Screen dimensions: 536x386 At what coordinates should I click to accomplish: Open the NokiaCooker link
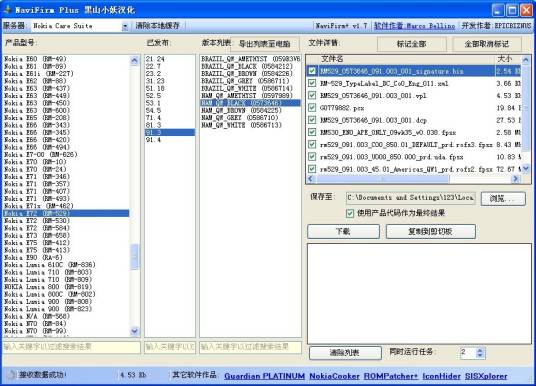click(x=334, y=376)
